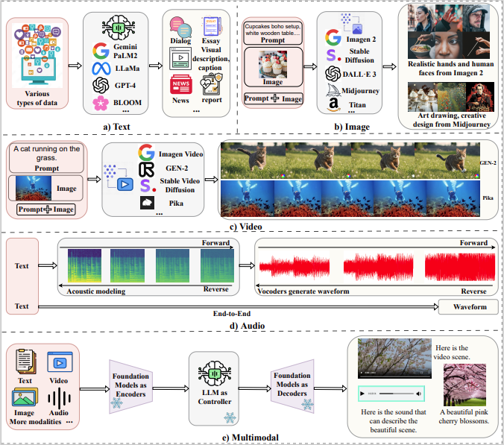Click the Google logo beside Imagen 2

coord(333,37)
